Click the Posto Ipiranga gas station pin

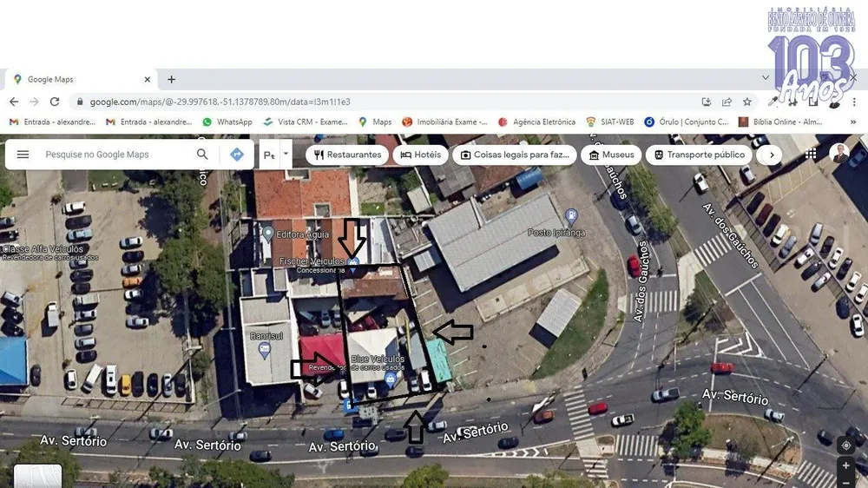coord(571,215)
